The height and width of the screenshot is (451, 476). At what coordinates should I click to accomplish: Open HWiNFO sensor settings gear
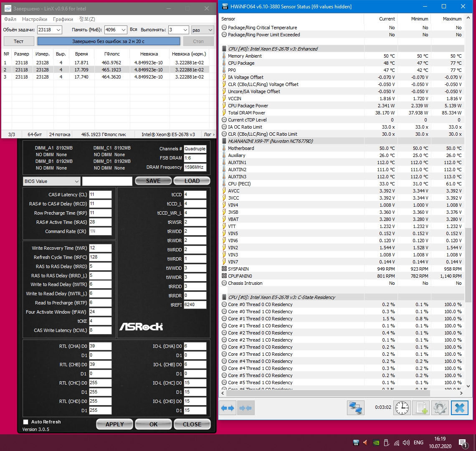coord(440,408)
